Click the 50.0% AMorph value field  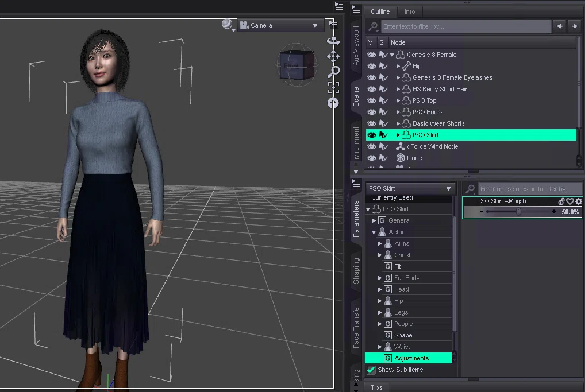[569, 212]
